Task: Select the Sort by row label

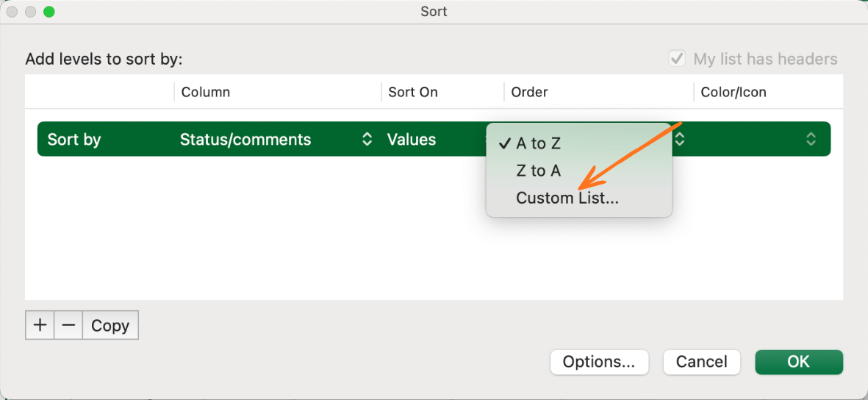Action: tap(74, 140)
